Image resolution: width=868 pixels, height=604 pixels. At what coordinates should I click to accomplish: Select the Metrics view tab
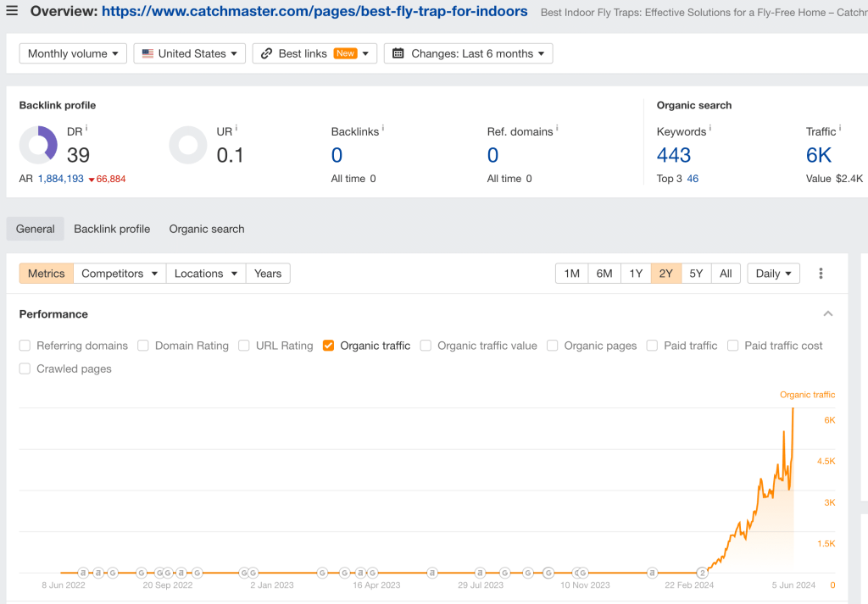[47, 274]
